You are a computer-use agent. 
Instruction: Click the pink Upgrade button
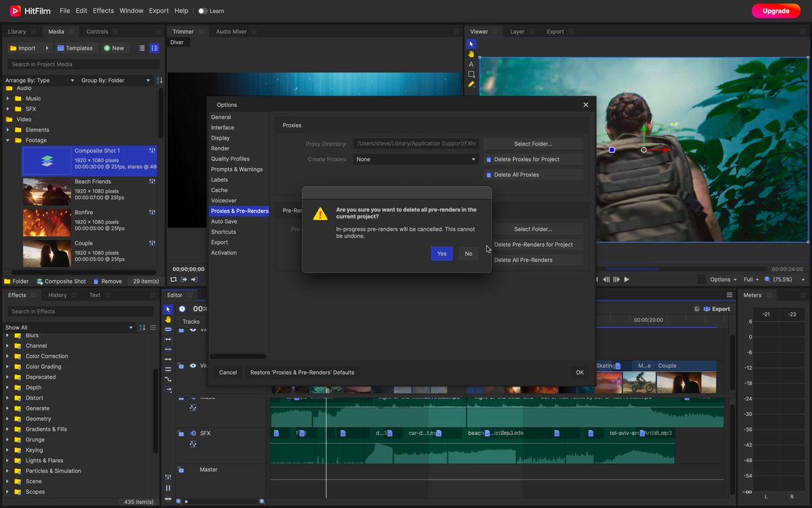[x=775, y=11]
